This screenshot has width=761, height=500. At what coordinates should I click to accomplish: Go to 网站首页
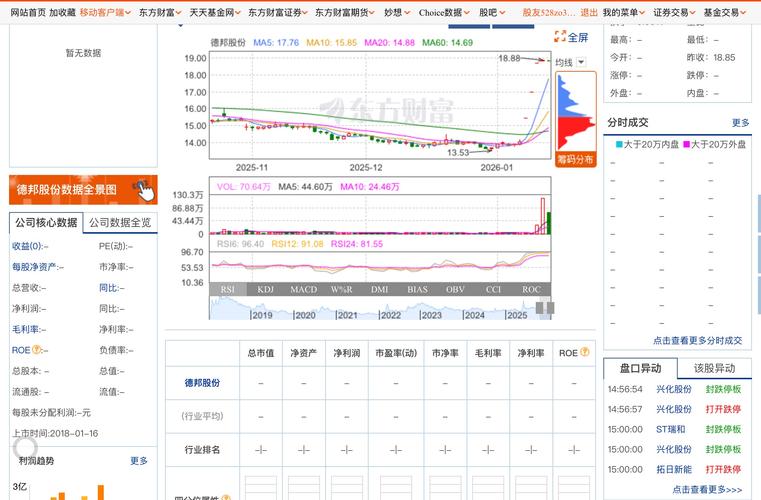28,13
